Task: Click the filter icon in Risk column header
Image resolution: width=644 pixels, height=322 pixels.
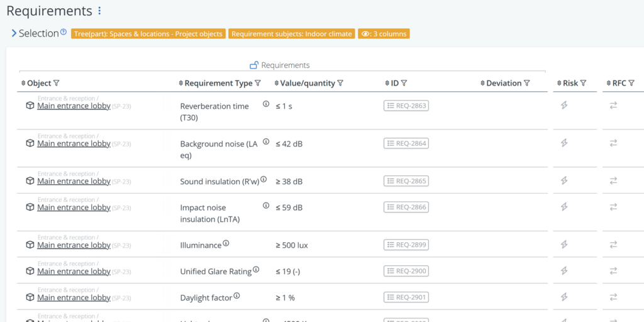Action: coord(583,83)
